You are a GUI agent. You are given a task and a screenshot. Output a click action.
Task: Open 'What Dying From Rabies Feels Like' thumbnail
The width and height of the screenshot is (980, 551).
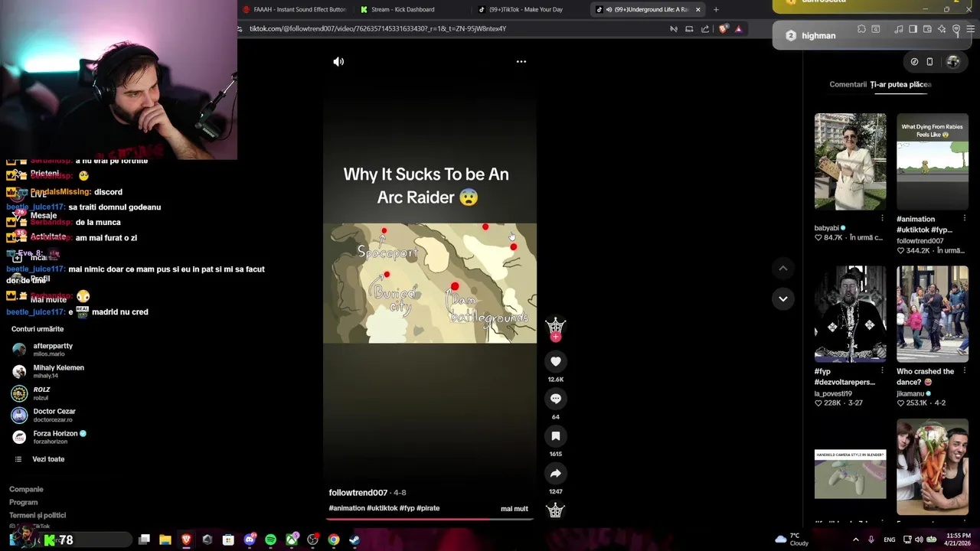click(933, 161)
